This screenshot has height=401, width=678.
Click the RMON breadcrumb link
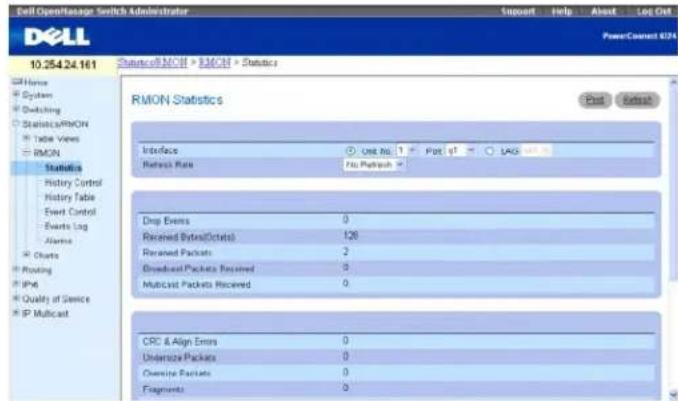tap(214, 62)
